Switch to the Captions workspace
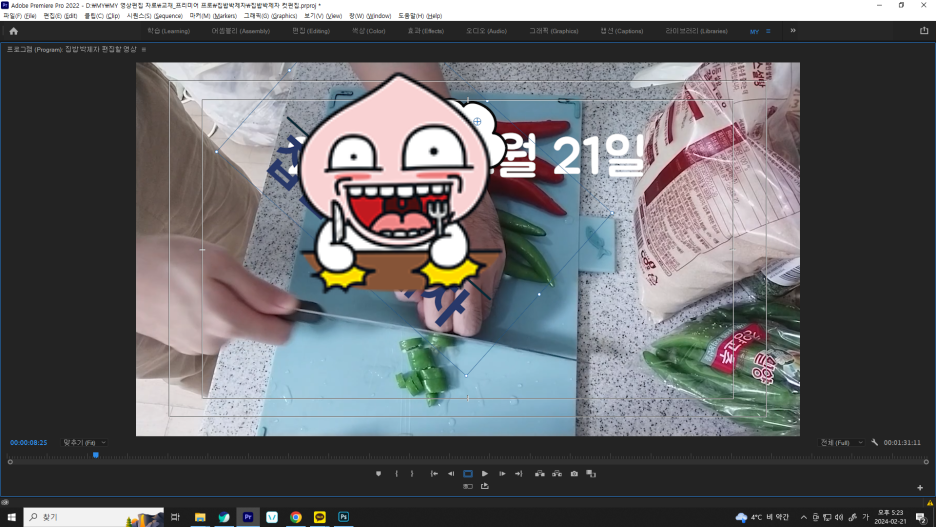936x527 pixels. pyautogui.click(x=621, y=31)
